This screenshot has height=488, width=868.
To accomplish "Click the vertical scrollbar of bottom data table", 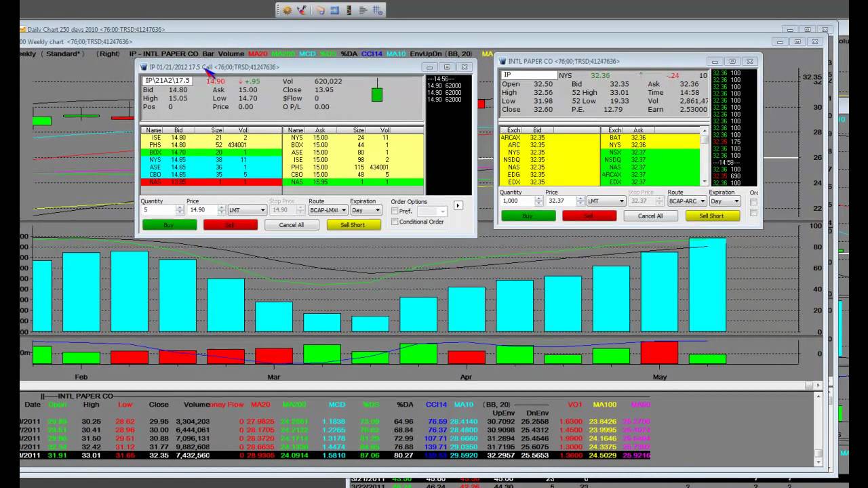I will pos(818,430).
